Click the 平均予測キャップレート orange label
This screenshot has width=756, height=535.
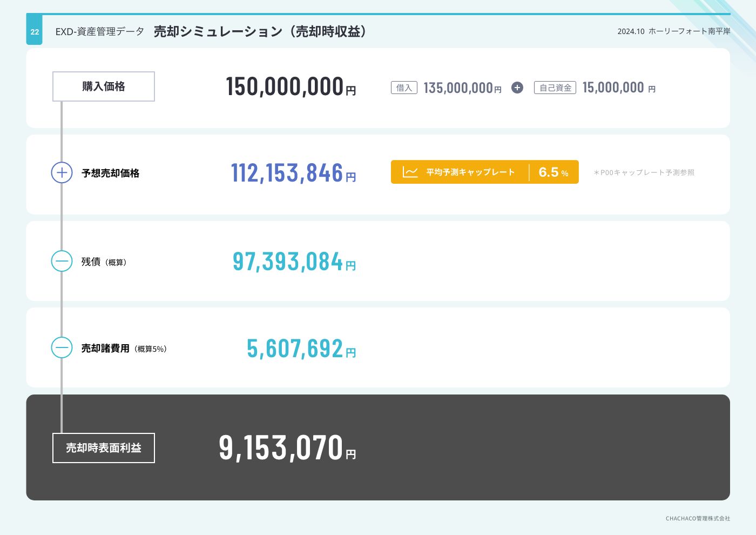click(x=470, y=172)
